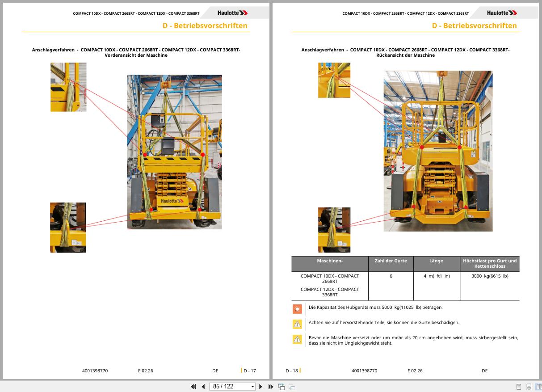This screenshot has height=392, width=542.
Task: Click 'COMPACT 10DX - COMPACT 2668RT' table cell
Action: pos(330,279)
